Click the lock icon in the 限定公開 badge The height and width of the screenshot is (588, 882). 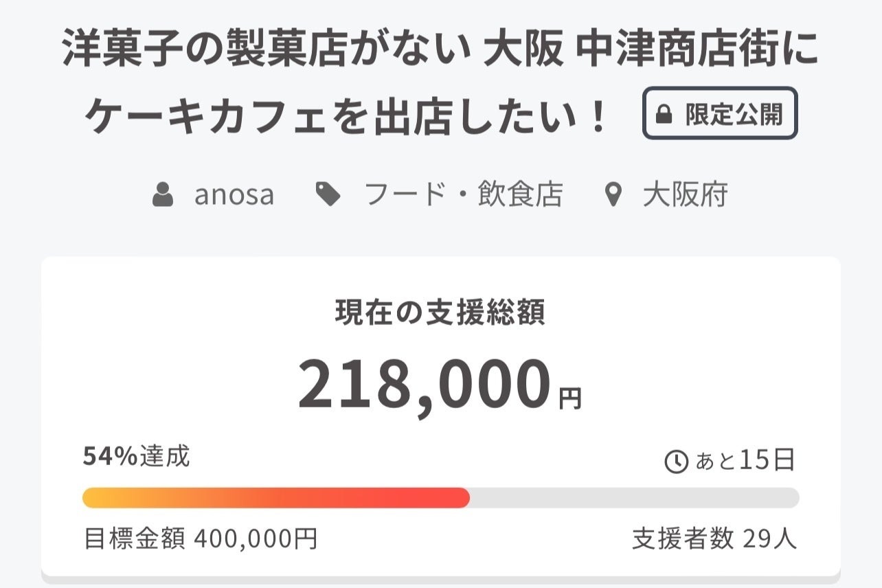[x=664, y=115]
